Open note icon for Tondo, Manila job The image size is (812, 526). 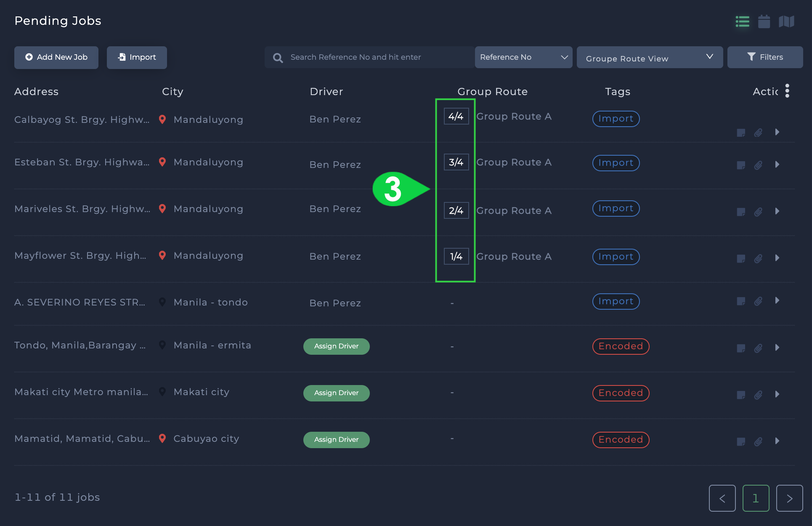tap(741, 348)
